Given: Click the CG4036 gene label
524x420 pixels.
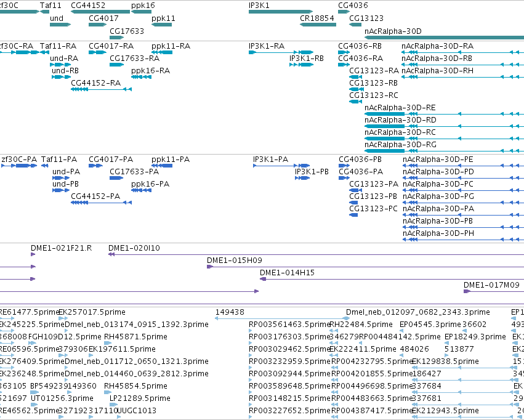Looking at the screenshot, I should pos(353,6).
